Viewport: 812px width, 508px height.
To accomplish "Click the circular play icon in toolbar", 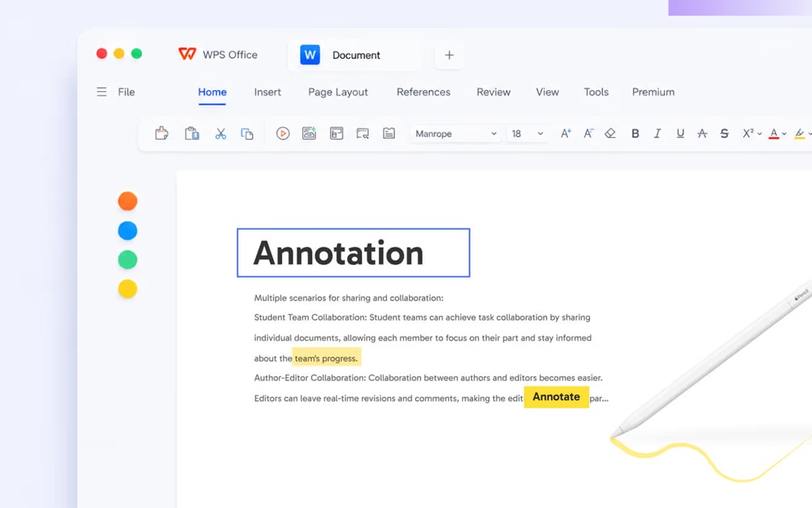I will [283, 133].
